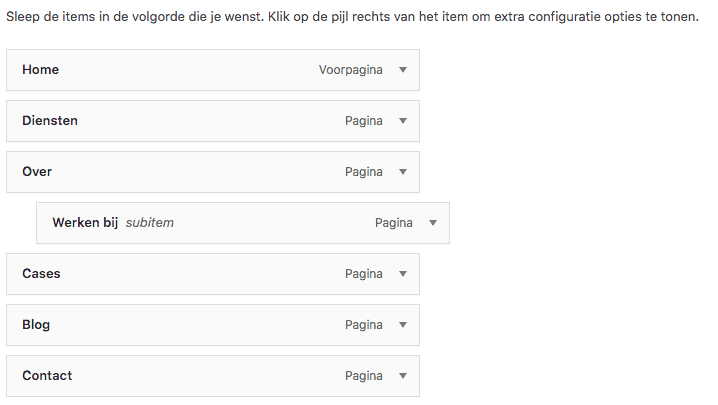Screen dimensions: 718x405
Task: Expand the Blog menu item arrow
Action: point(403,325)
